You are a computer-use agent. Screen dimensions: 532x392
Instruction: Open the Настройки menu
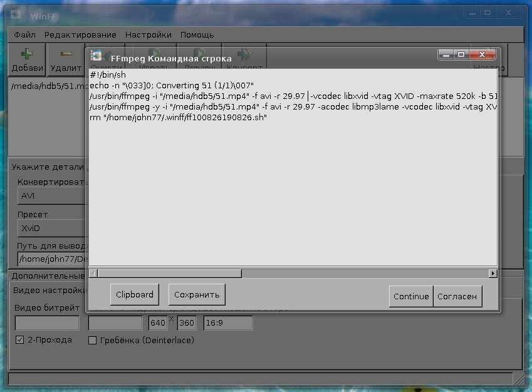(149, 35)
